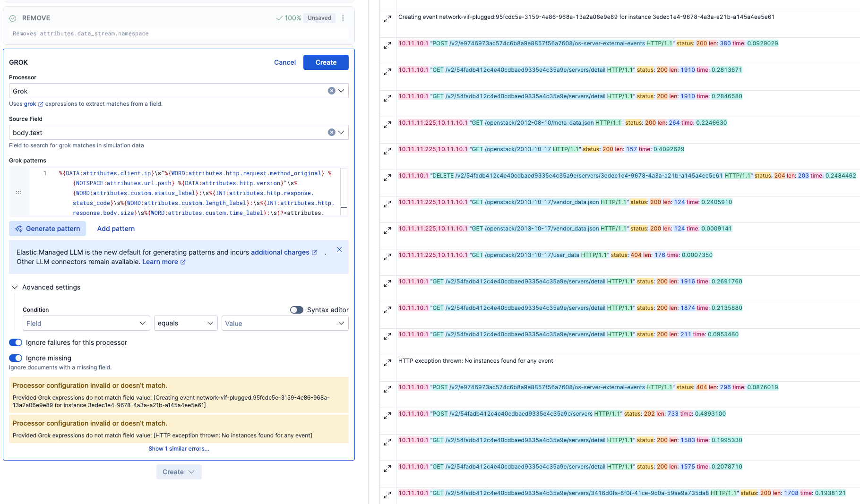Open the 'additional charges' link

click(x=284, y=252)
